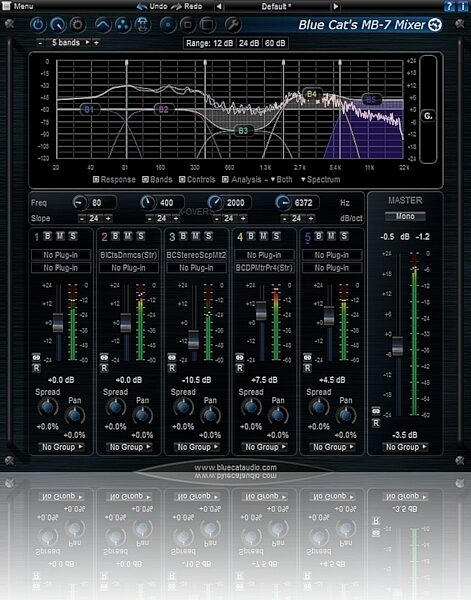Click the R reset button in Master

click(x=376, y=423)
